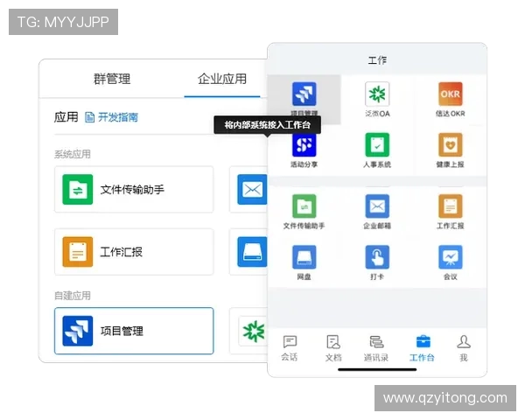Click the 应用 heading text
525x420 pixels.
click(x=66, y=117)
